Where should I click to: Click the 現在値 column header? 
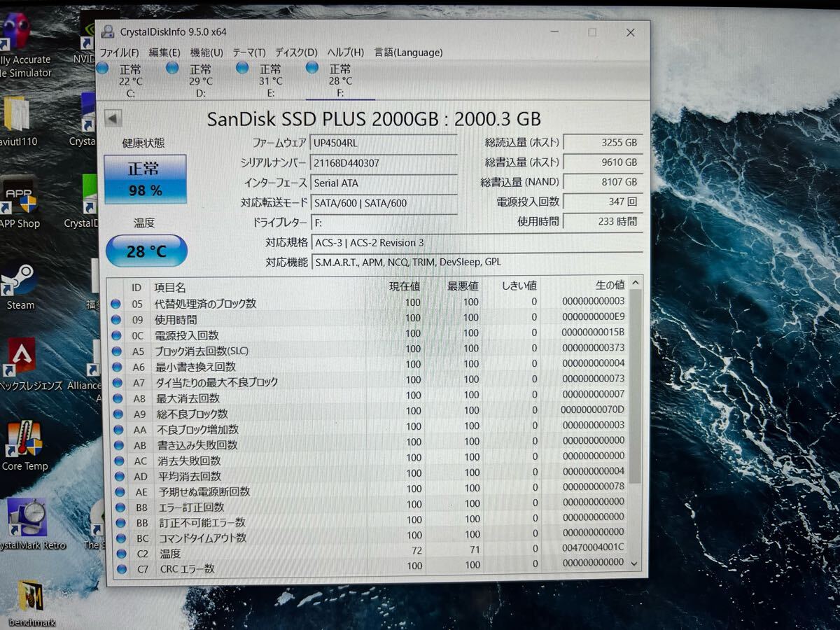(x=405, y=286)
